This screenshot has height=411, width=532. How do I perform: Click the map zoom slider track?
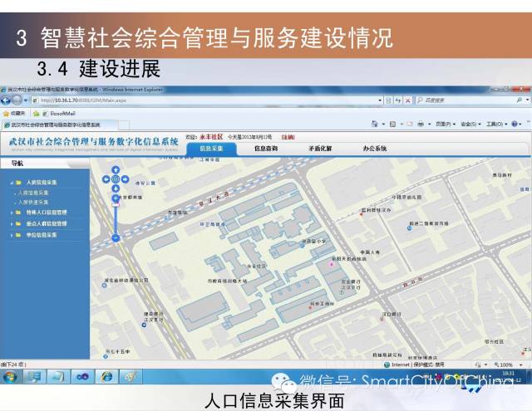click(116, 220)
